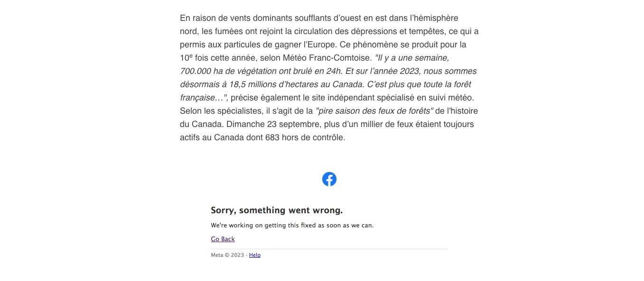Click the horizontal divider above the Meta footer

click(329, 249)
